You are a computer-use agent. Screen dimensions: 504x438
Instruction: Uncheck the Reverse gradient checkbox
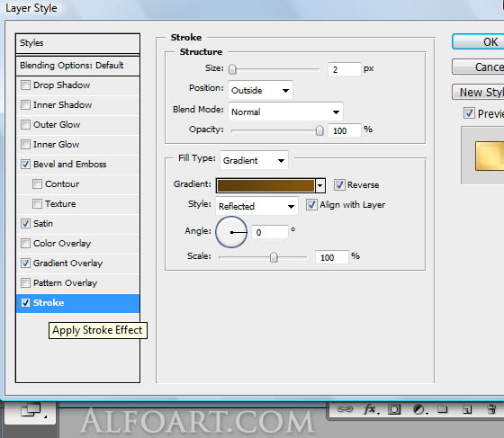point(339,185)
